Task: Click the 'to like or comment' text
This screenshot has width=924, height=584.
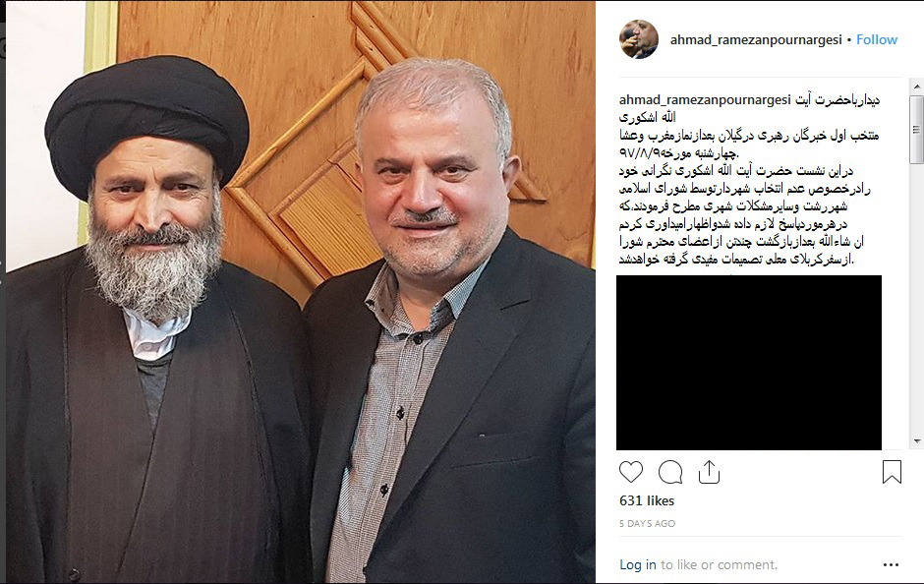Action: [x=719, y=564]
